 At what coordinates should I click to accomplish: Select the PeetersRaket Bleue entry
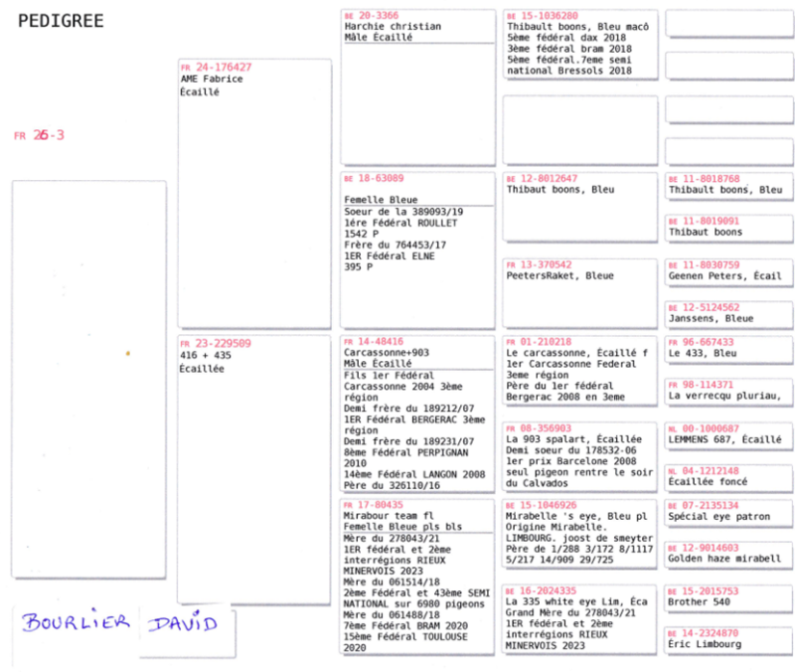[x=579, y=293]
